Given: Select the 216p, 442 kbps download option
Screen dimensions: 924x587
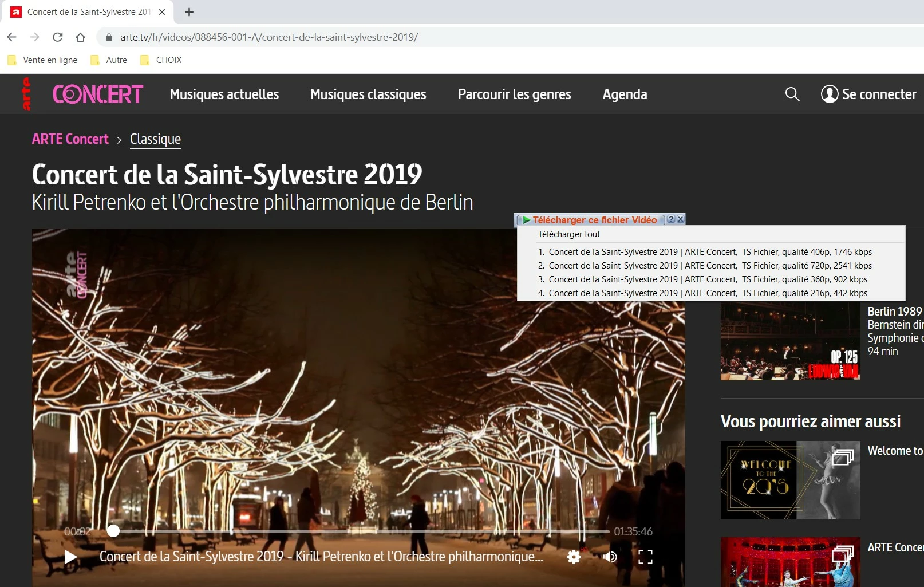Looking at the screenshot, I should (711, 293).
